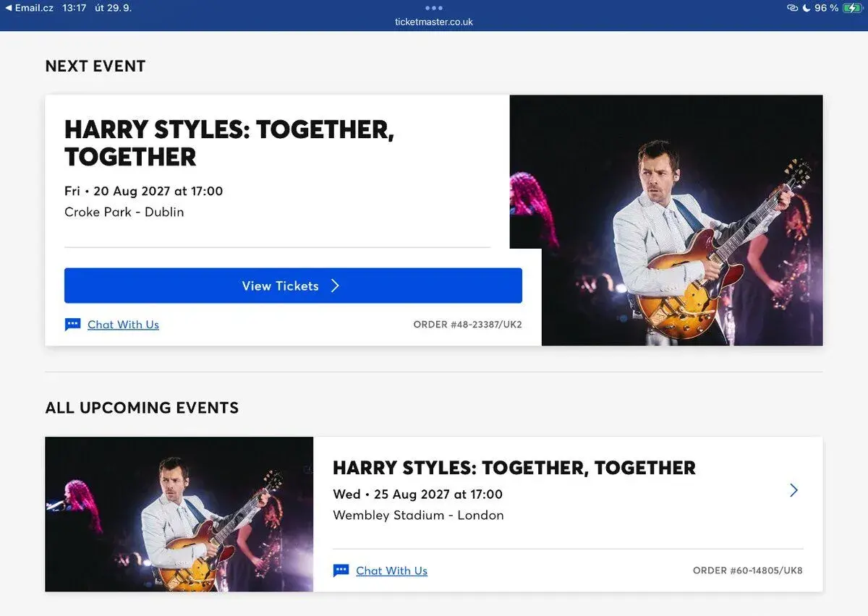Select order number #60-14805/UK8
The image size is (868, 616).
748,570
